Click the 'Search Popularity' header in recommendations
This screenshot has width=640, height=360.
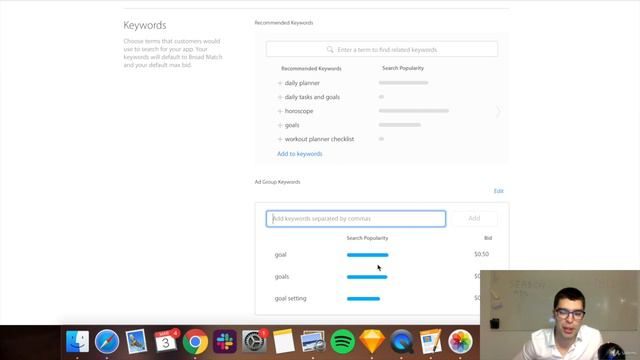403,68
